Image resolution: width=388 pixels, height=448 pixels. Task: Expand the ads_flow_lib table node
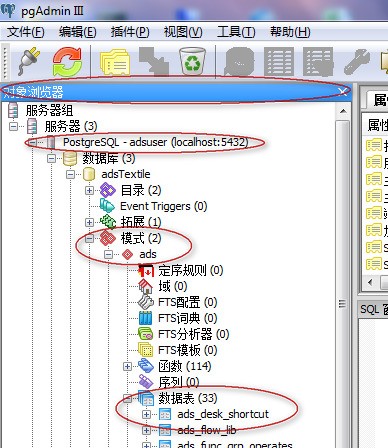[146, 430]
